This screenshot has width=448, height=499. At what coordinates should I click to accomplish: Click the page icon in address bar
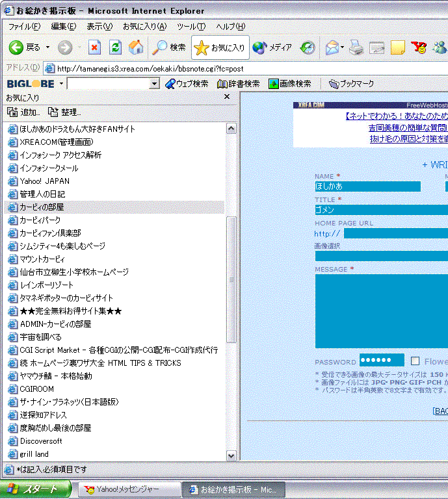pyautogui.click(x=49, y=68)
